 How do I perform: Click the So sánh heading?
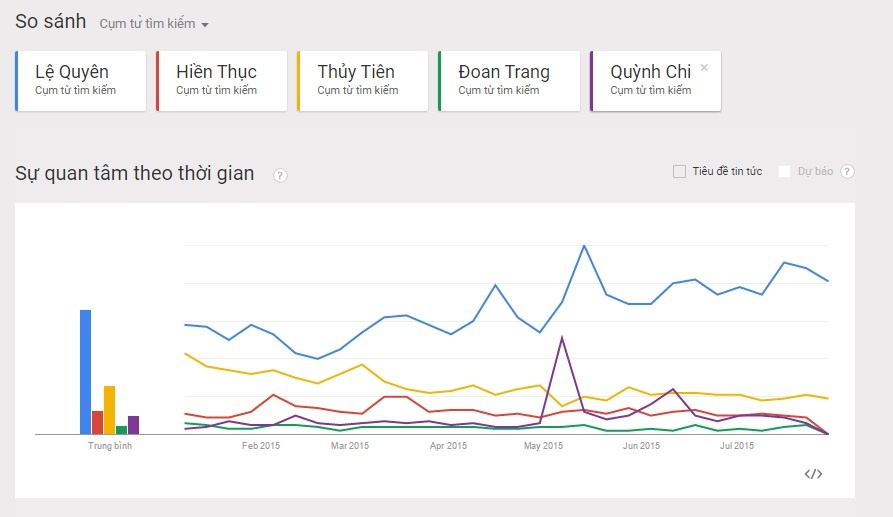coord(50,22)
